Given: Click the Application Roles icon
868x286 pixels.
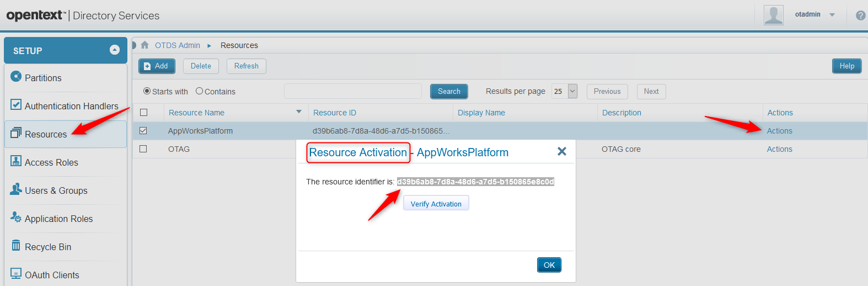Looking at the screenshot, I should pos(16,217).
